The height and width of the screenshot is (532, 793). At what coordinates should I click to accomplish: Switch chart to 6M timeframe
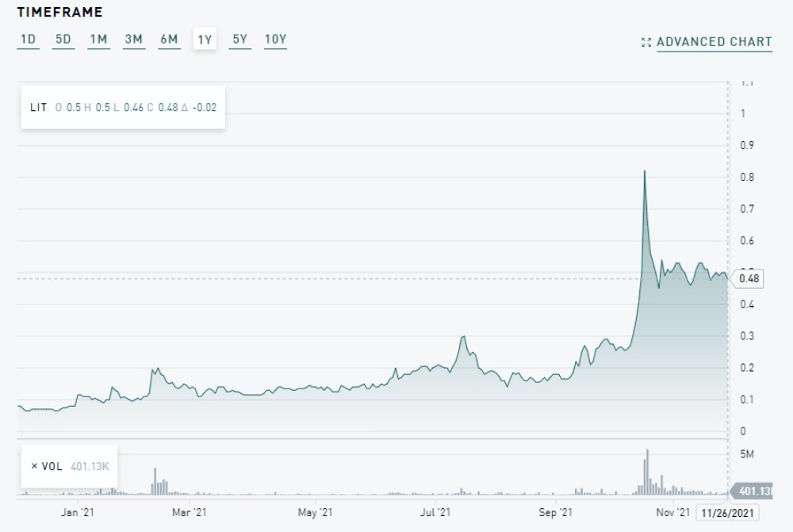pyautogui.click(x=170, y=39)
